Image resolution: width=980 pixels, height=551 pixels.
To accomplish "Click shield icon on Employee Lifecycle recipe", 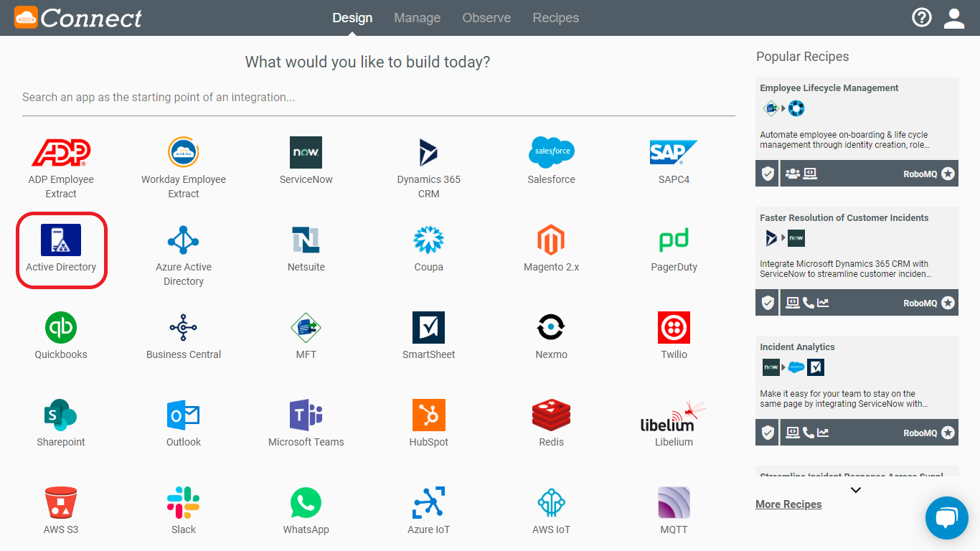I will click(x=768, y=174).
